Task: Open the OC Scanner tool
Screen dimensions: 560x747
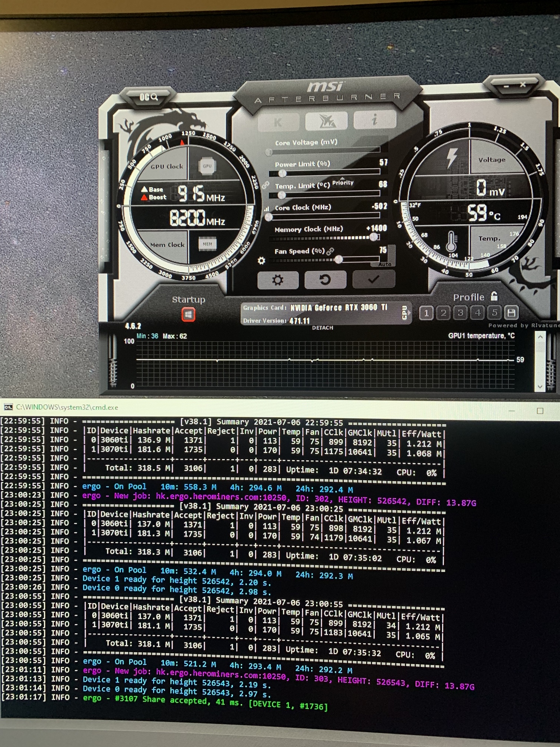Action: coord(149,97)
